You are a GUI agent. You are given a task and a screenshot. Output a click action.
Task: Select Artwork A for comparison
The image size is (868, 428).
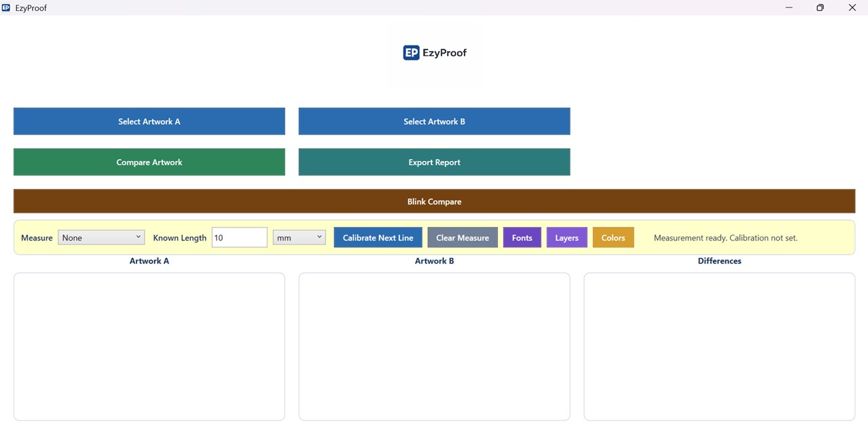tap(149, 121)
